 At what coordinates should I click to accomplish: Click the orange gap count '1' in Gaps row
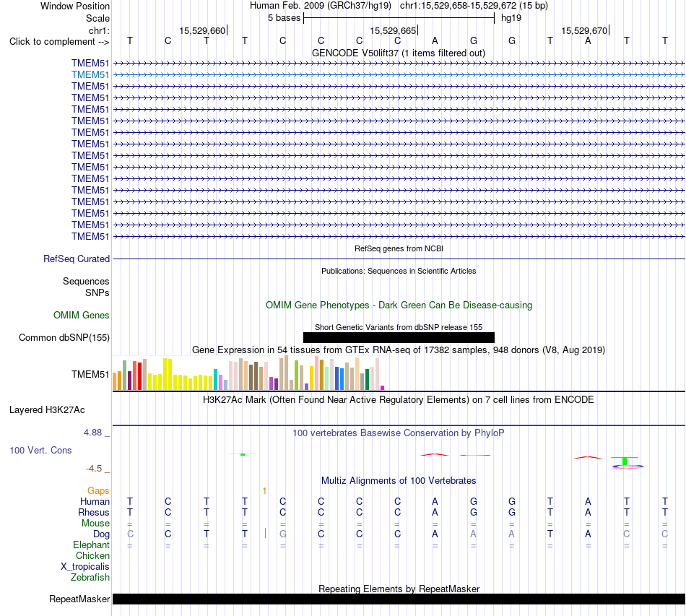click(x=264, y=491)
